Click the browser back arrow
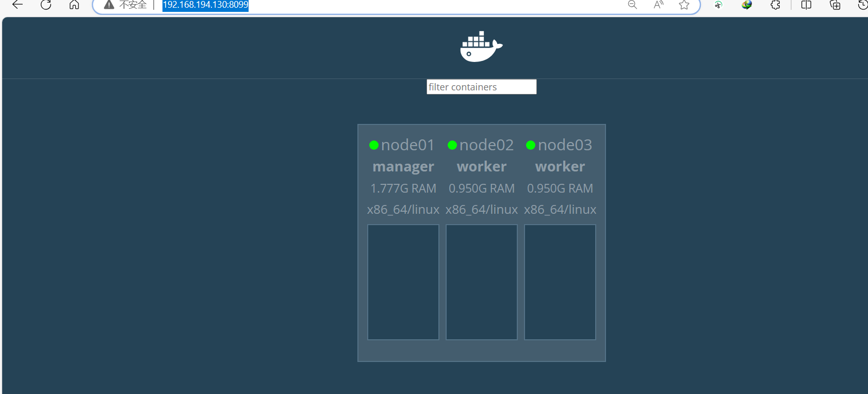 coord(18,5)
